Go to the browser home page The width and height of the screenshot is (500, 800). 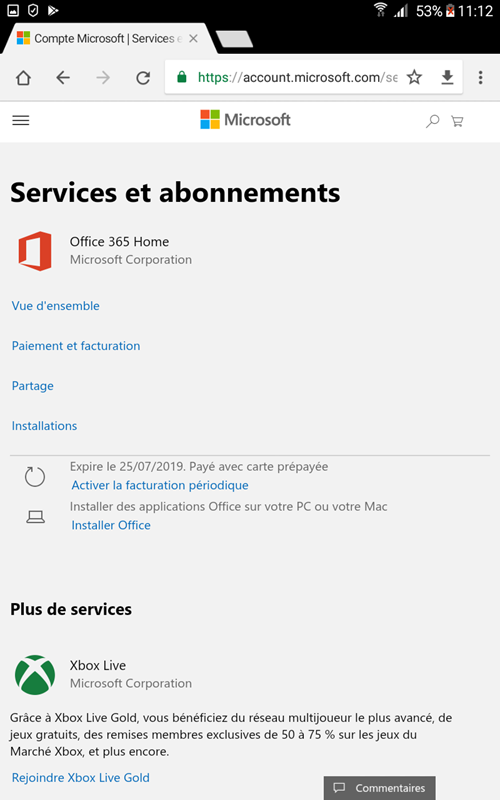(x=23, y=78)
